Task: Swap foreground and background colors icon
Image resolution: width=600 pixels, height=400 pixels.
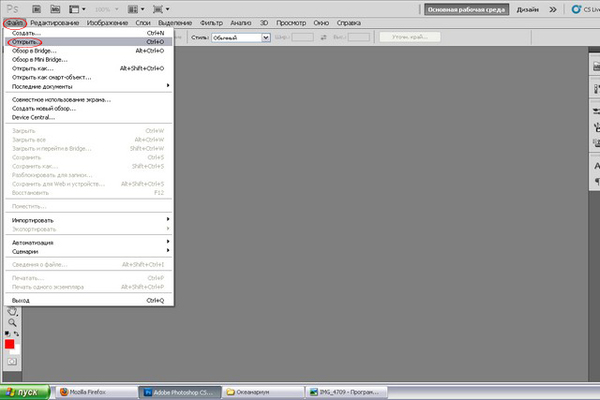Action: [18, 333]
